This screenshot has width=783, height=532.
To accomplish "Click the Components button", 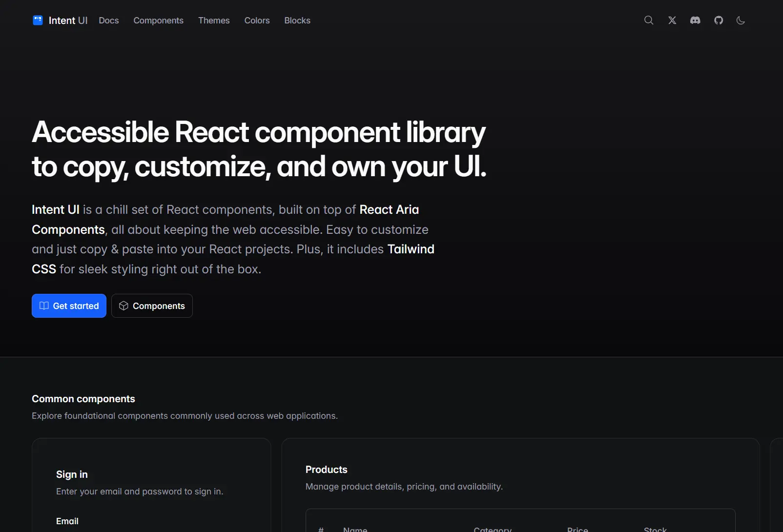I will click(x=152, y=306).
